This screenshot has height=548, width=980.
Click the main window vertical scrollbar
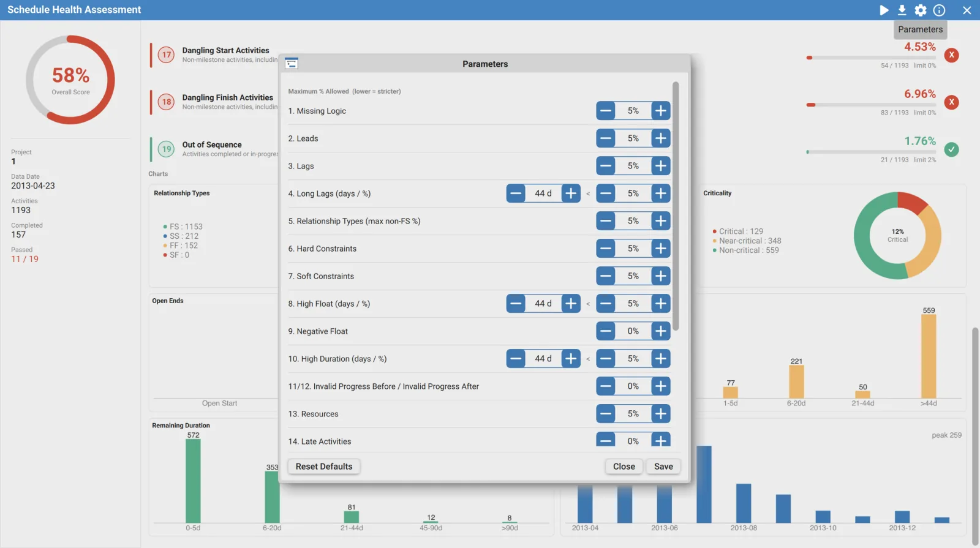[x=975, y=437]
